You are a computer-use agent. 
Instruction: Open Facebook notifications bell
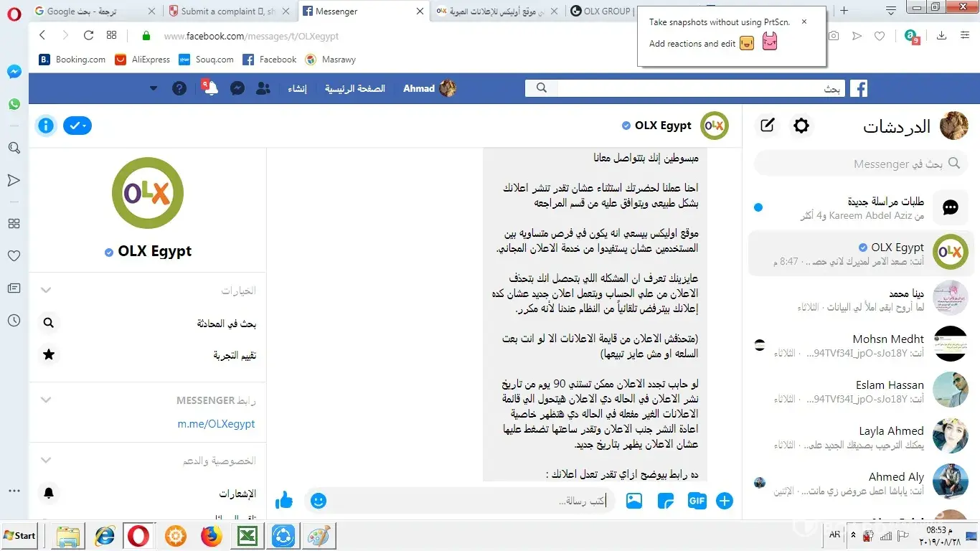pyautogui.click(x=210, y=88)
